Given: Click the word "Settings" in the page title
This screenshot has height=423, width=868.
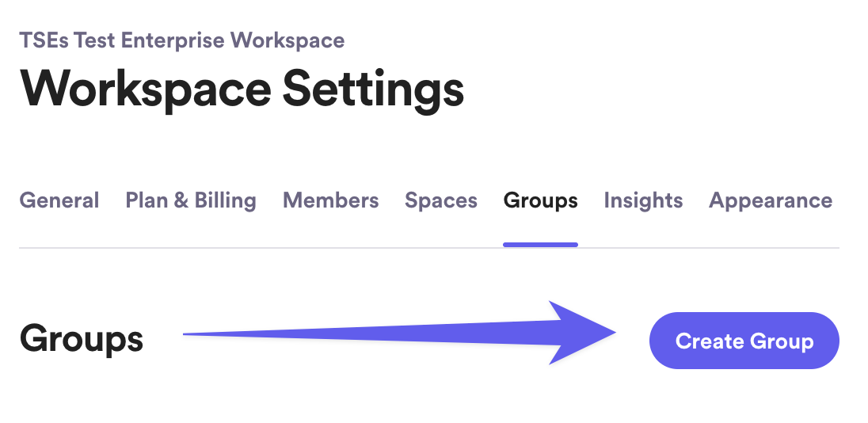Looking at the screenshot, I should click(x=373, y=88).
